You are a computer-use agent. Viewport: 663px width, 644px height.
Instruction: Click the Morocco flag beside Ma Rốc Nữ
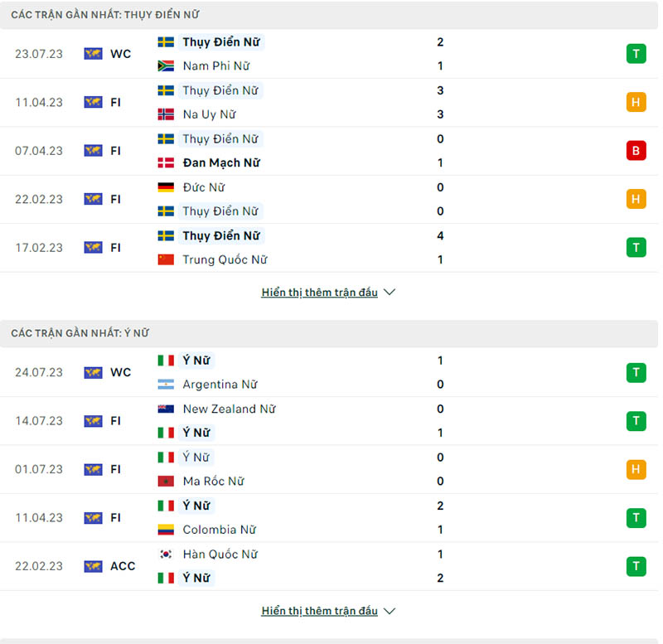point(166,481)
